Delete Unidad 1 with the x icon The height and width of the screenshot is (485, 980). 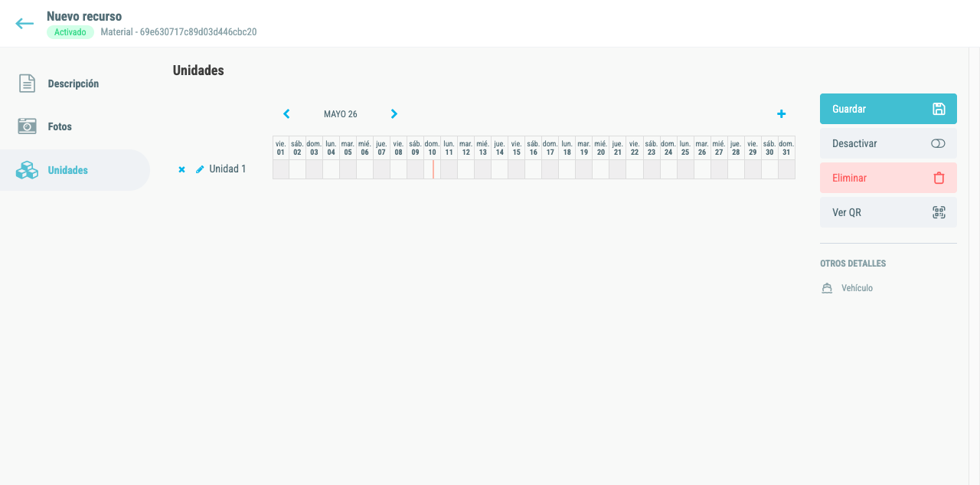coord(181,169)
